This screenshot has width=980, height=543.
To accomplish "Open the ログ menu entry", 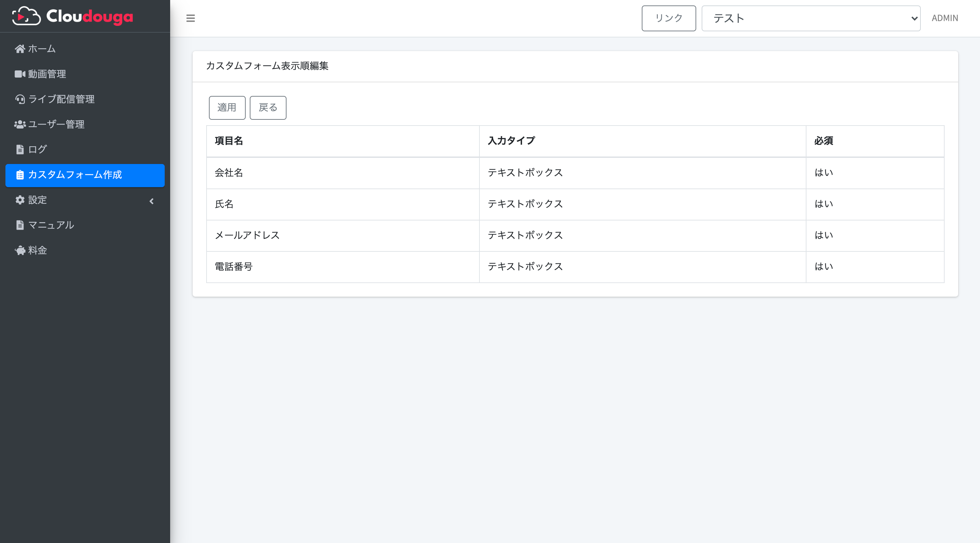I will tap(85, 149).
